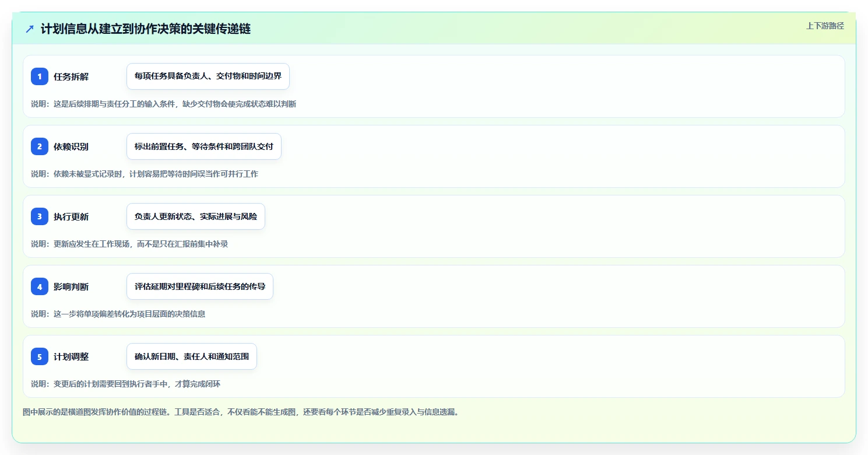Click the note 这一步将单项偏差转化为项目层面的决策信息
This screenshot has width=868, height=455.
[x=118, y=314]
